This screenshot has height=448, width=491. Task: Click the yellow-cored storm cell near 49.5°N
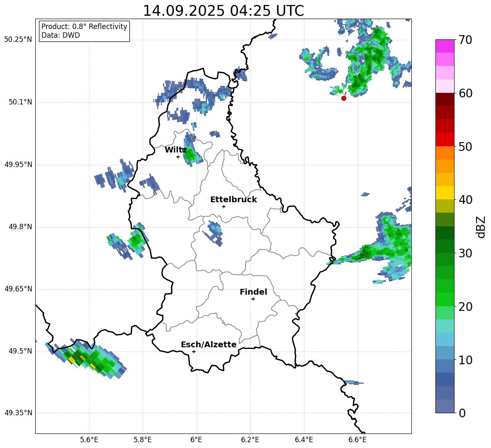(86, 358)
